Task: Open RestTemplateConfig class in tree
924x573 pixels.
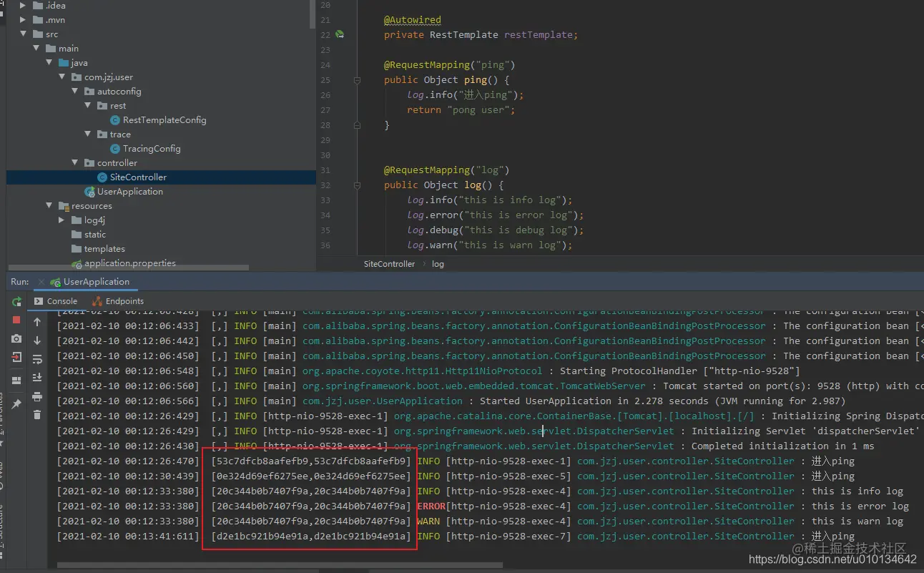Action: (164, 120)
